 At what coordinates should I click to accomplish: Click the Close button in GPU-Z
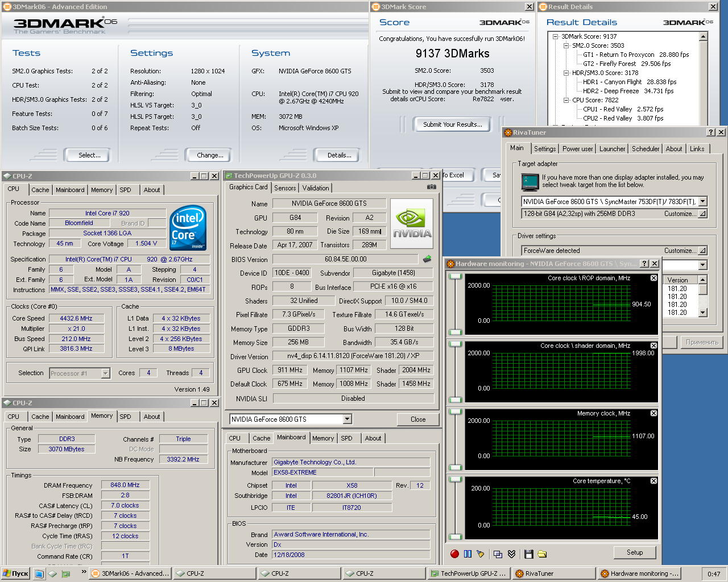(418, 419)
